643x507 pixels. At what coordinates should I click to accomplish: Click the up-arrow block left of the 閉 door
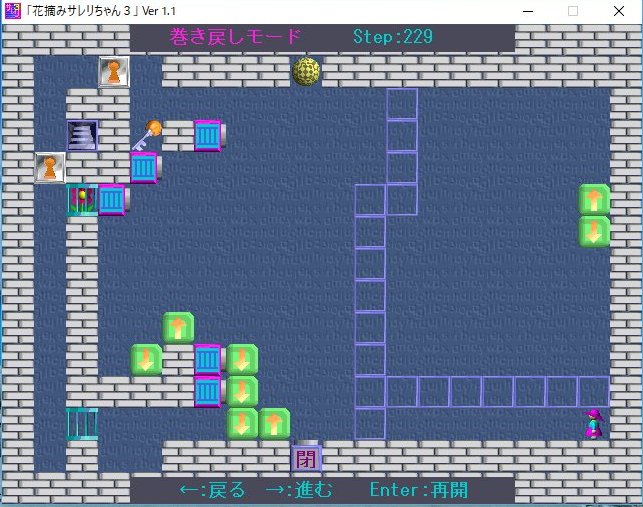[273, 423]
